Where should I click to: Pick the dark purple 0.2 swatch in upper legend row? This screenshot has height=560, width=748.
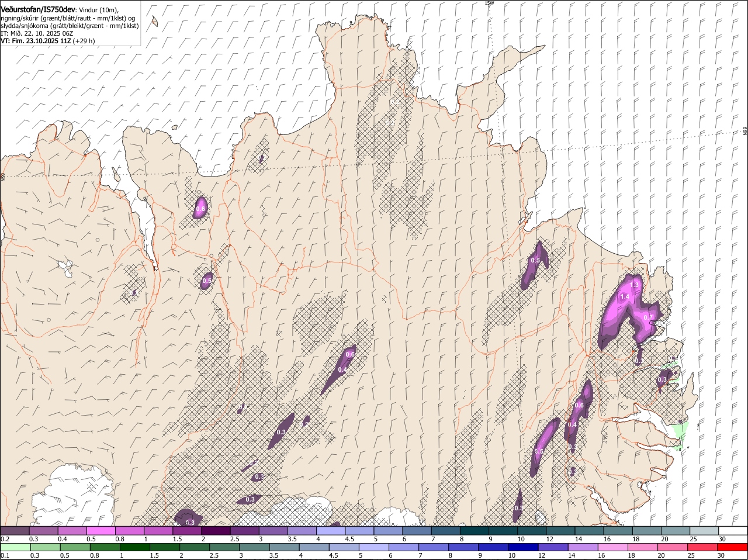pyautogui.click(x=15, y=531)
